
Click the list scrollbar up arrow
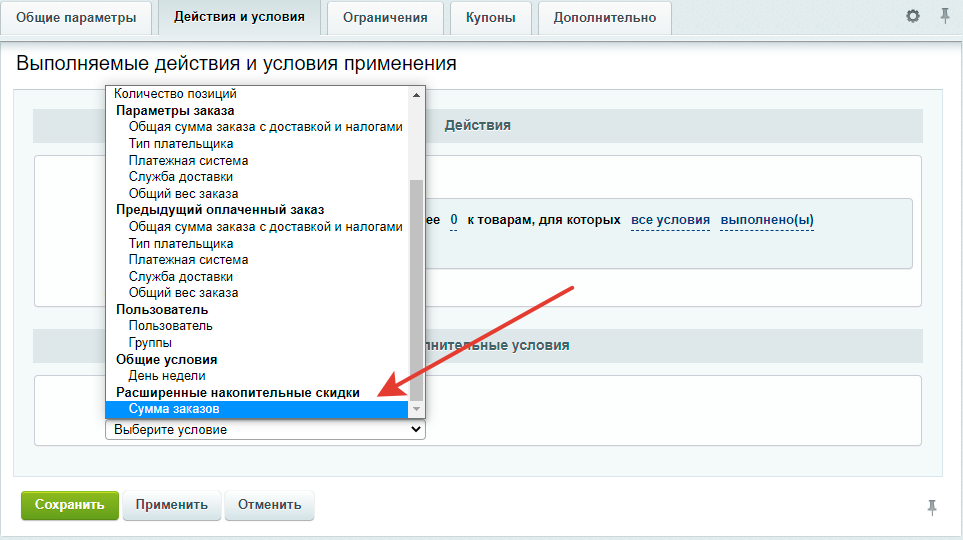(416, 95)
